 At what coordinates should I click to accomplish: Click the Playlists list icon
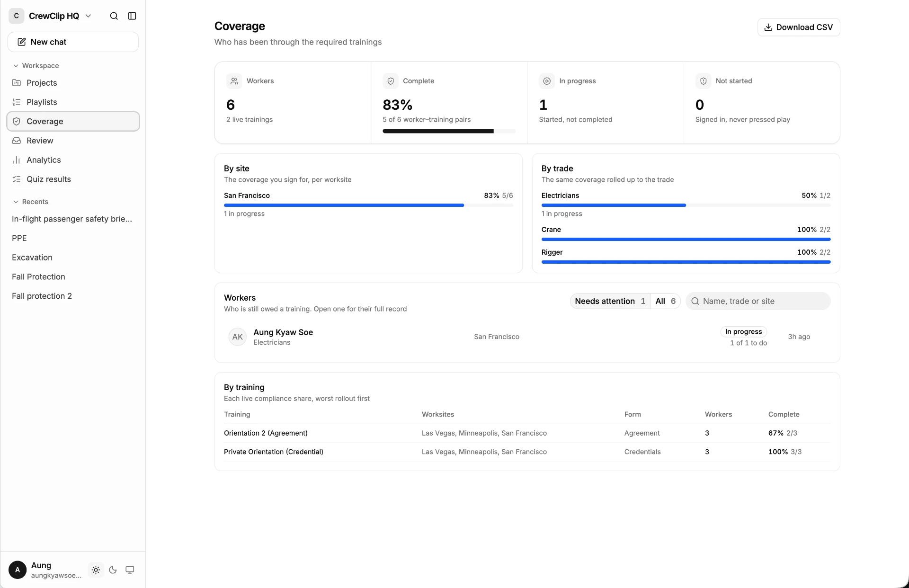point(17,102)
